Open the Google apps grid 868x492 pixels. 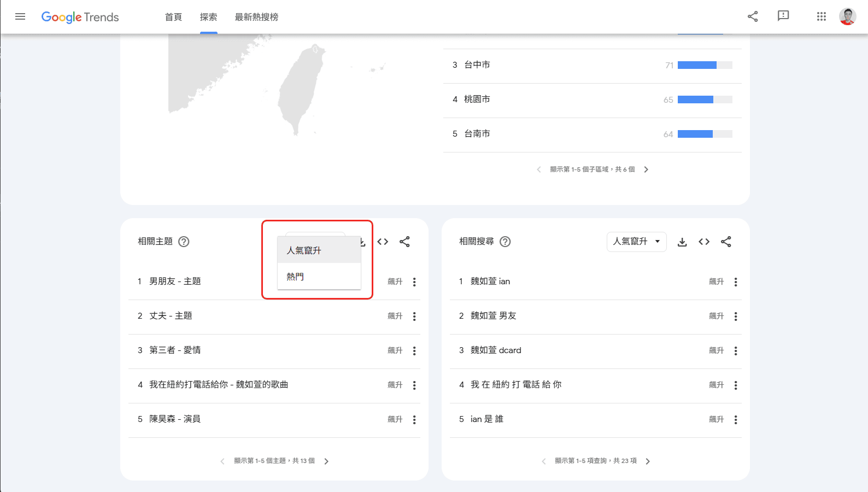point(822,16)
